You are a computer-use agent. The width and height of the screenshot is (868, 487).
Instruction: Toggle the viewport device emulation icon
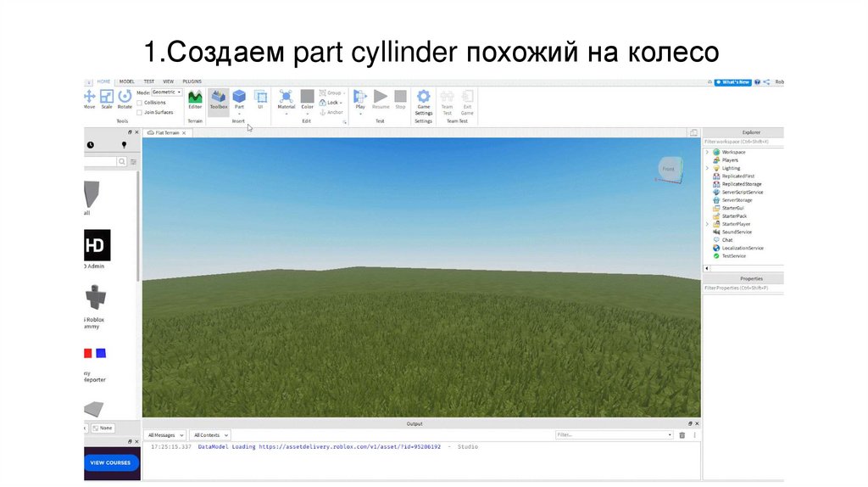click(x=693, y=133)
